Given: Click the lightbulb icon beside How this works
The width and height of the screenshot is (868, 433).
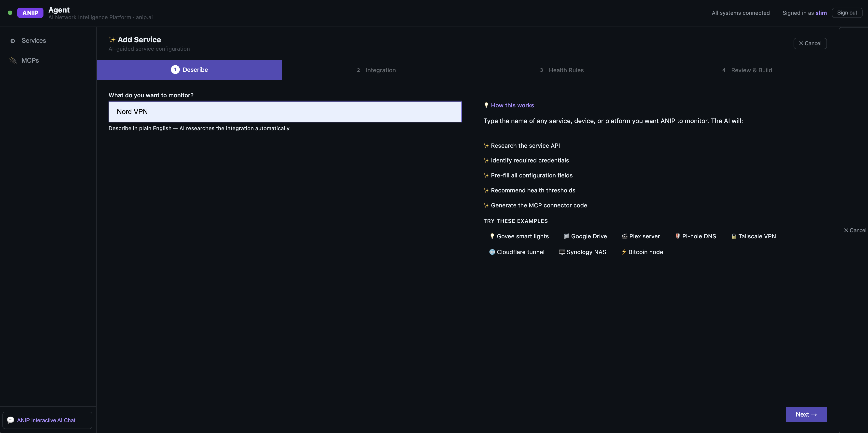Looking at the screenshot, I should [x=486, y=105].
